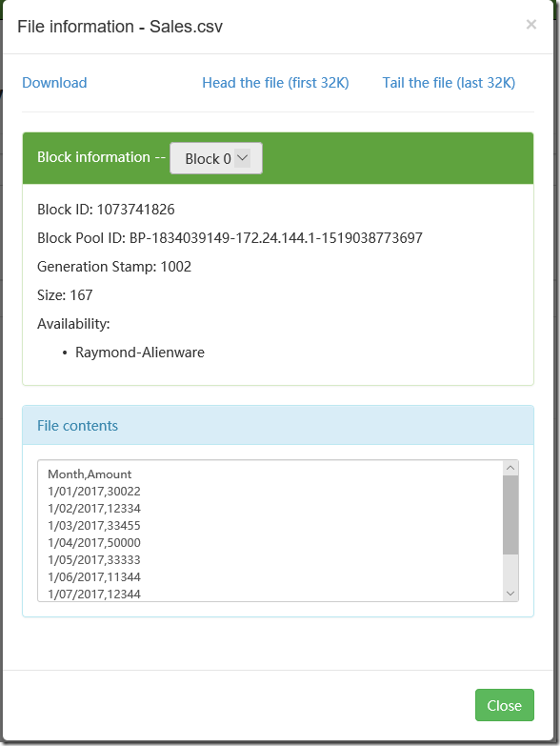The image size is (560, 746).
Task: Download the Sales.csv file
Action: (54, 83)
